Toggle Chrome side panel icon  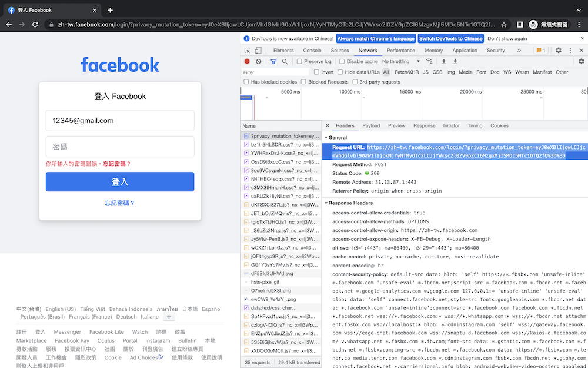tap(520, 24)
